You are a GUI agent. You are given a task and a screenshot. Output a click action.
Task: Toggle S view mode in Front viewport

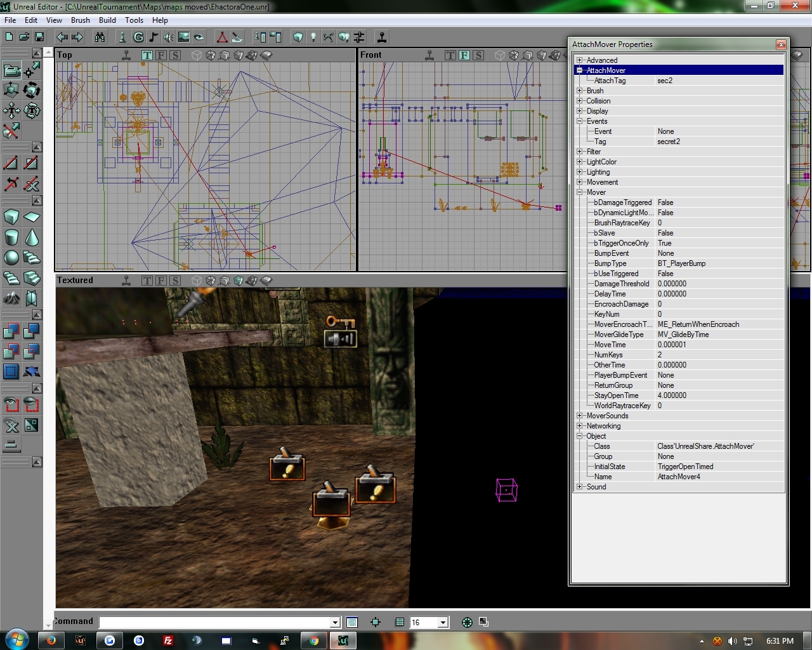click(x=478, y=55)
